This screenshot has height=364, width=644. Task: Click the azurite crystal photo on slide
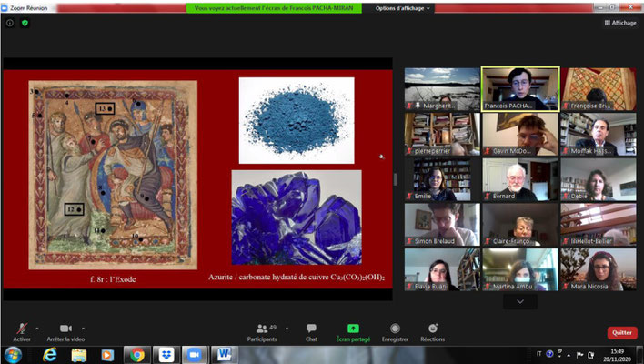point(297,217)
